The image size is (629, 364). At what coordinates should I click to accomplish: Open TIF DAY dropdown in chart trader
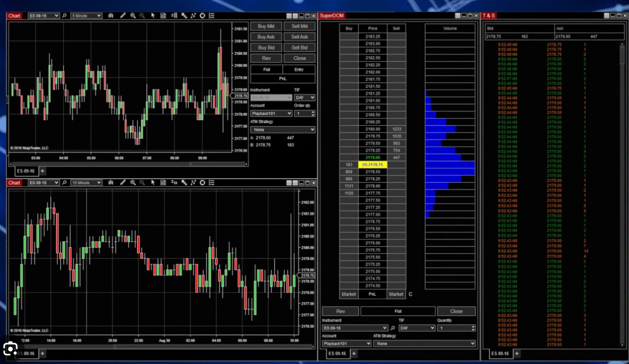pos(304,98)
